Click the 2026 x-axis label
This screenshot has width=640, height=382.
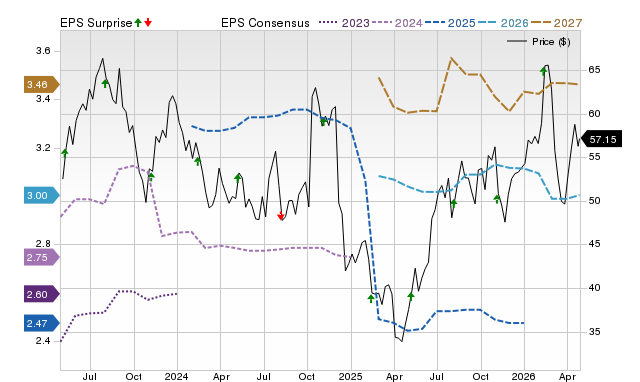pyautogui.click(x=524, y=376)
